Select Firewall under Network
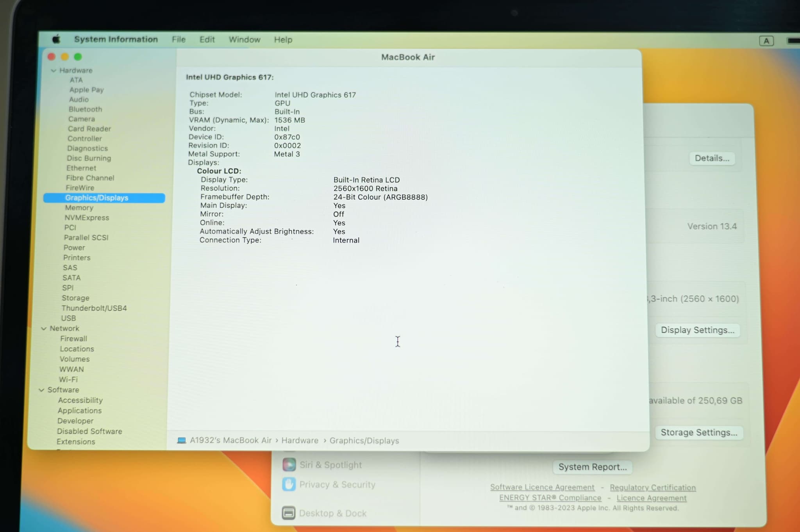This screenshot has height=532, width=800. [x=73, y=339]
